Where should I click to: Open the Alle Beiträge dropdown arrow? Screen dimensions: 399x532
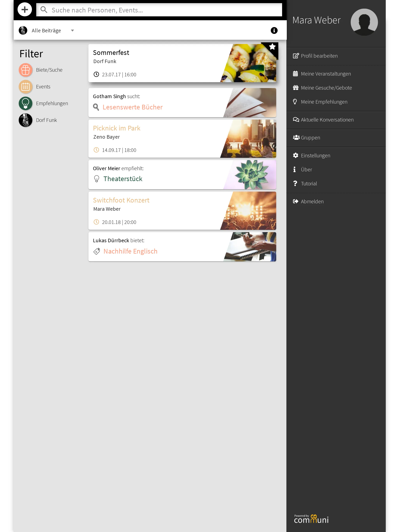[72, 31]
